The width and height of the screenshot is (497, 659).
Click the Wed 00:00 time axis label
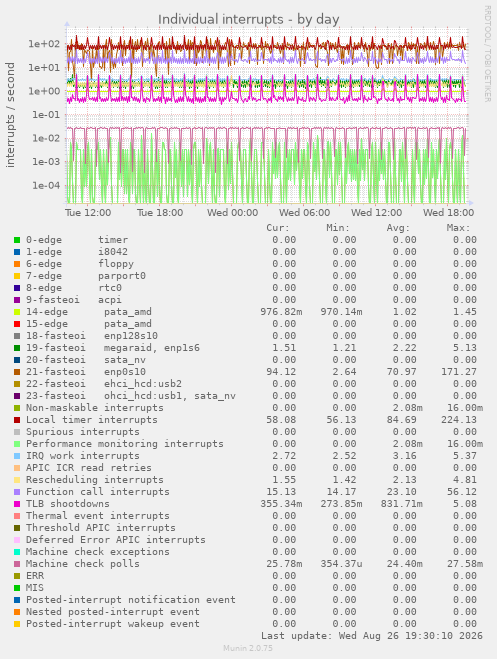coord(232,213)
